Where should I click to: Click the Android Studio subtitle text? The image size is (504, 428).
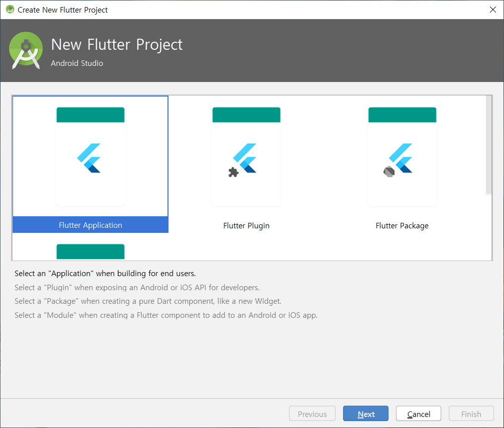pos(77,63)
